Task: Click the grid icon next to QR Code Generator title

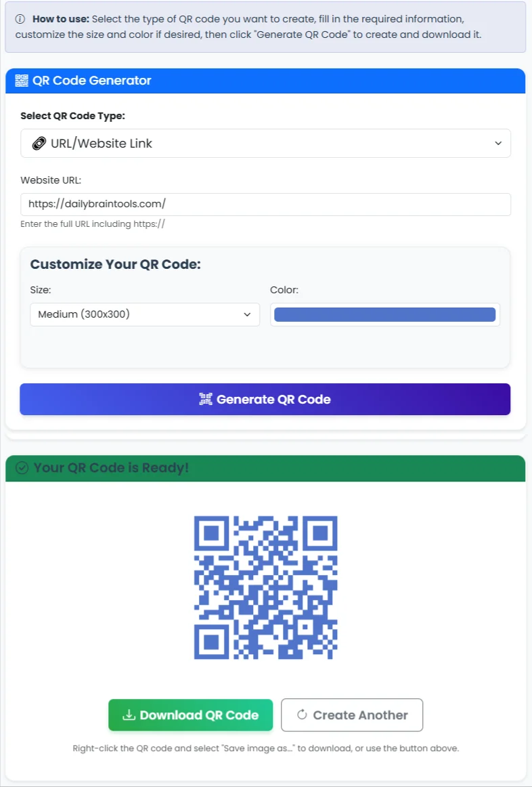Action: point(20,80)
